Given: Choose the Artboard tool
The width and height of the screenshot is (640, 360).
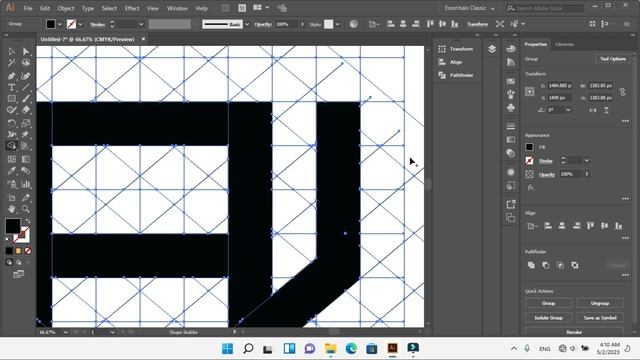Looking at the screenshot, I should click(11, 198).
